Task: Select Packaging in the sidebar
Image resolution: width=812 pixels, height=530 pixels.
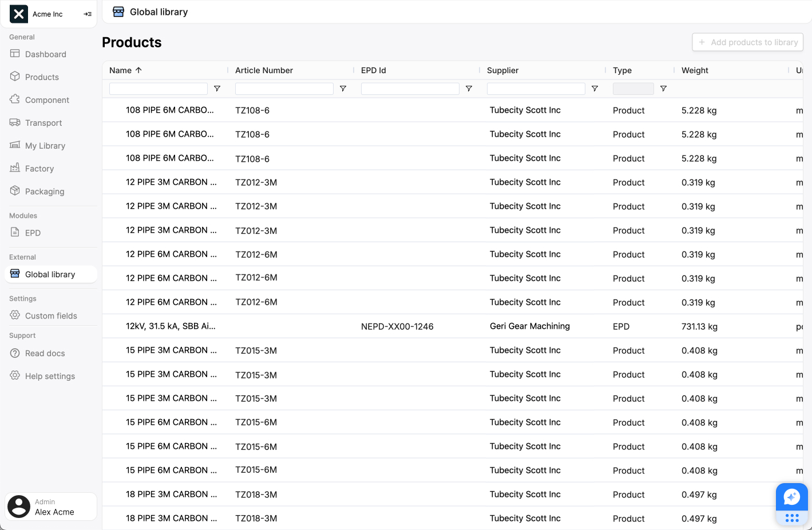Action: click(x=45, y=192)
